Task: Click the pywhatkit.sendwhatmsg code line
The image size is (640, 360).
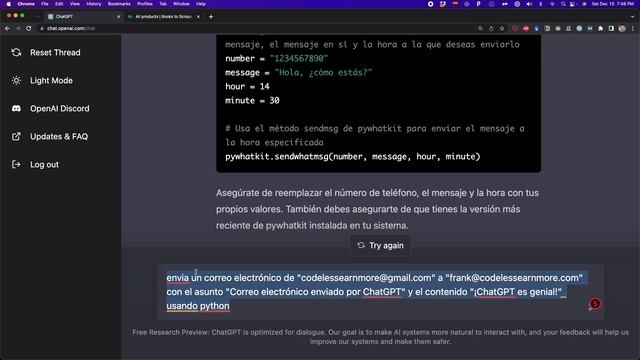Action: pyautogui.click(x=353, y=156)
